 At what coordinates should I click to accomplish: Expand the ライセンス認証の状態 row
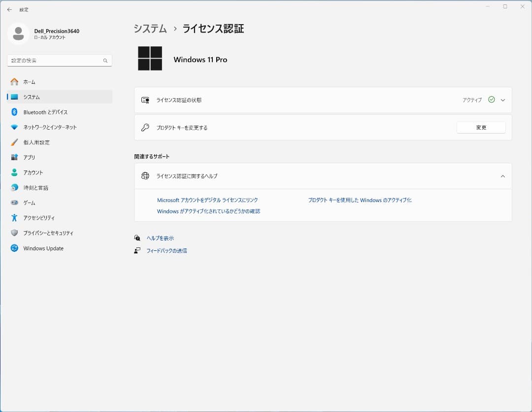502,100
